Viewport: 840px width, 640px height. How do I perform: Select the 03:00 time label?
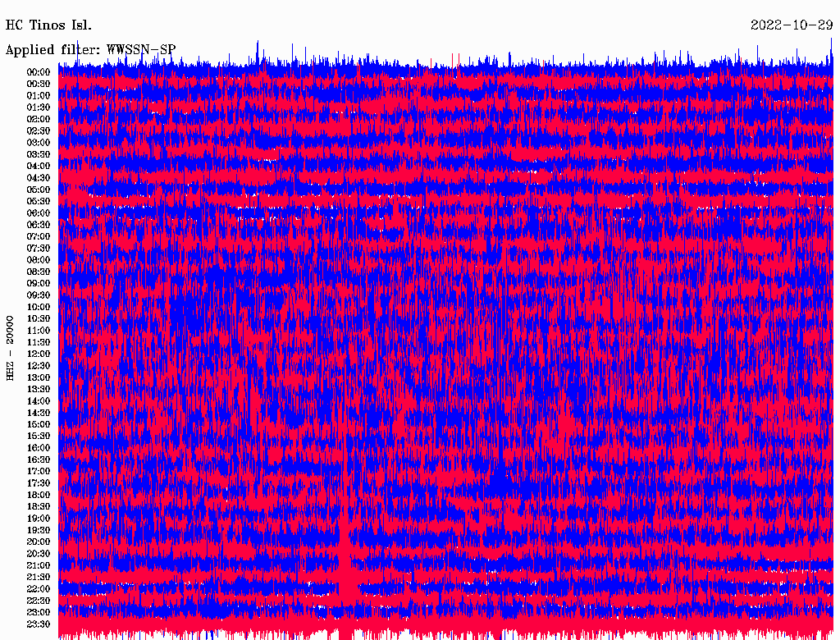pos(39,143)
